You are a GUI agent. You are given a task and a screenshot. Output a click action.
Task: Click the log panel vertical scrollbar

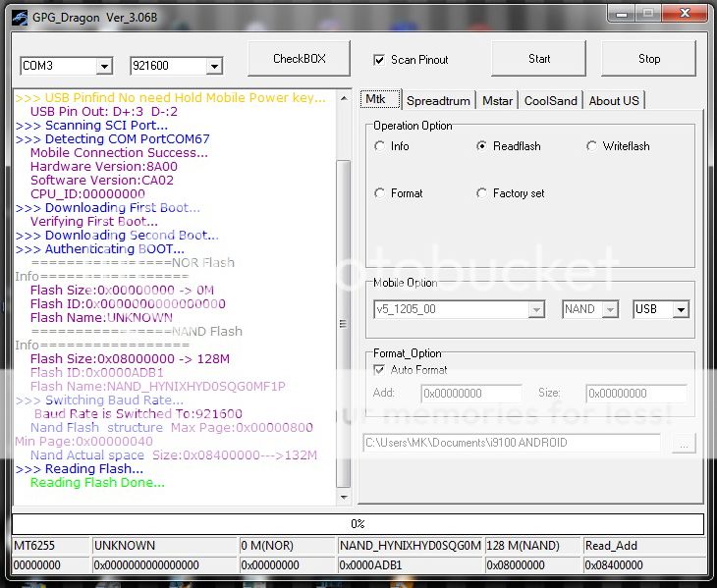pyautogui.click(x=343, y=294)
